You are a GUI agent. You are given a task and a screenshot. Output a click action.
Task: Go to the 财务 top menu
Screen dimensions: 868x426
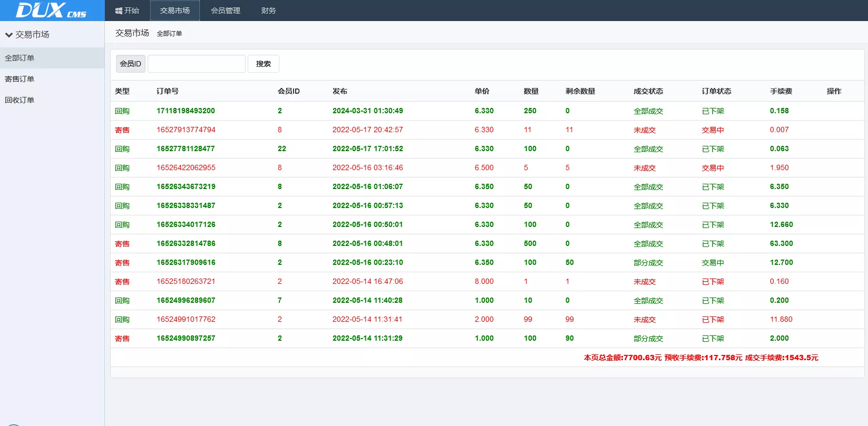pos(268,11)
